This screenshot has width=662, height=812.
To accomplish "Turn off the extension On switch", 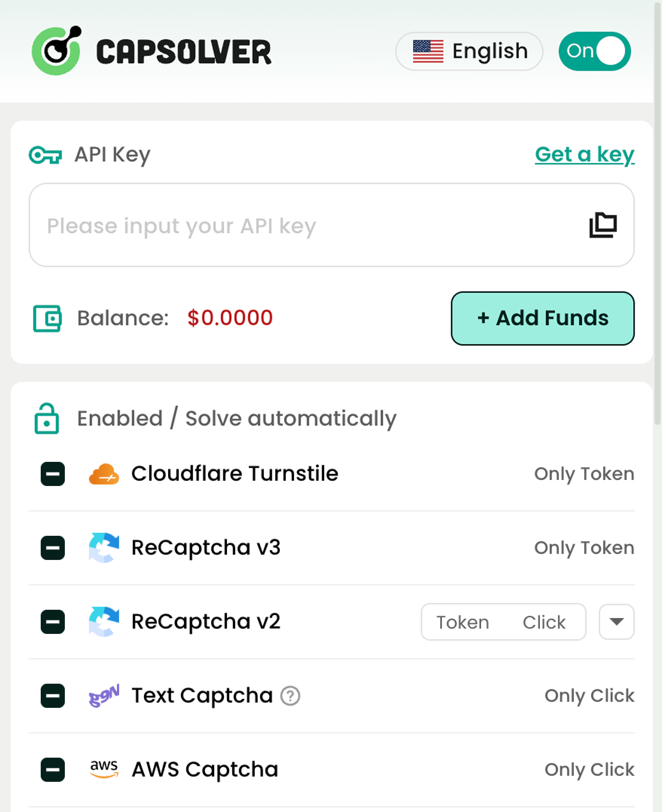I will 594,51.
